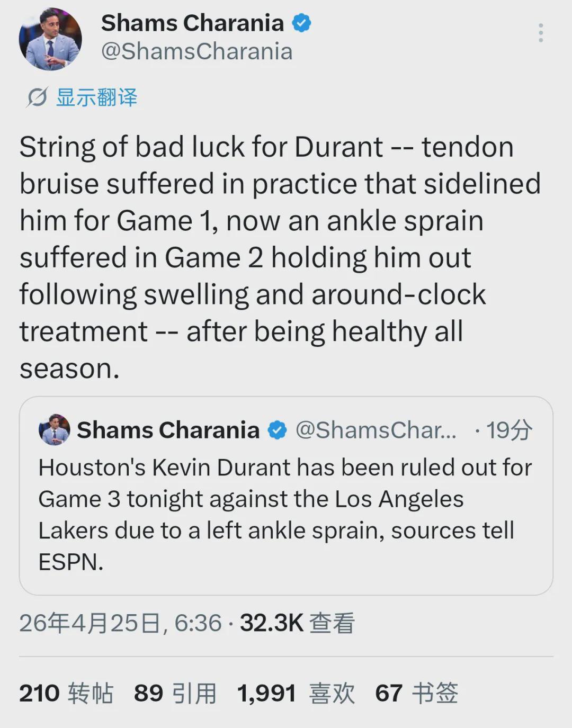572x728 pixels.
Task: Click the blue verified badge near the name
Action: 302,23
